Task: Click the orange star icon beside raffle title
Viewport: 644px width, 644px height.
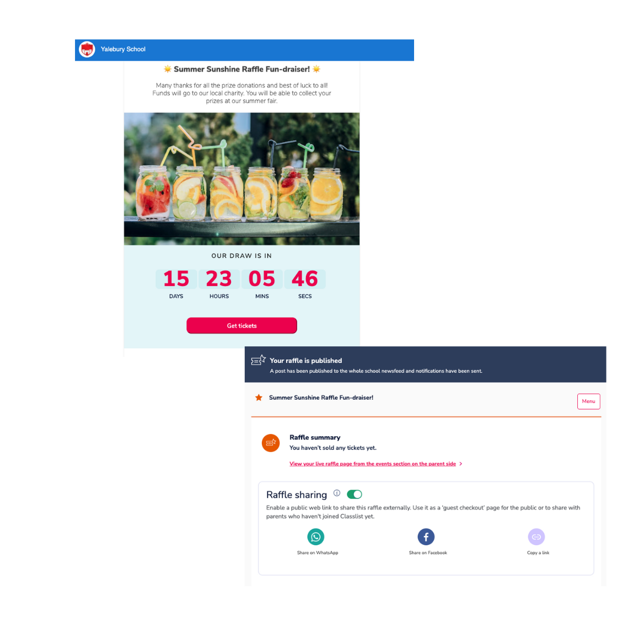Action: click(259, 398)
